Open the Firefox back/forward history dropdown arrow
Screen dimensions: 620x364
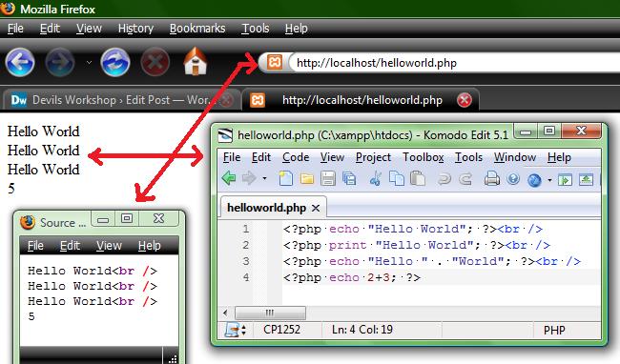89,62
